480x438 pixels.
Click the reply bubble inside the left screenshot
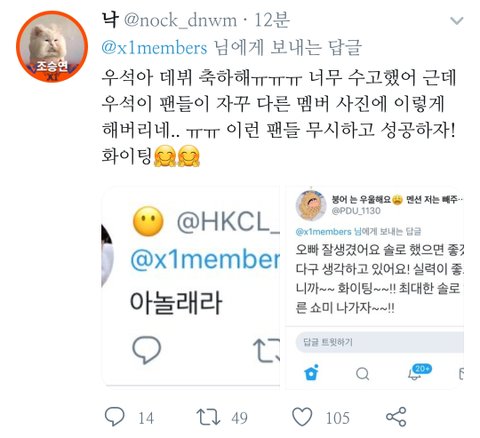click(x=147, y=349)
